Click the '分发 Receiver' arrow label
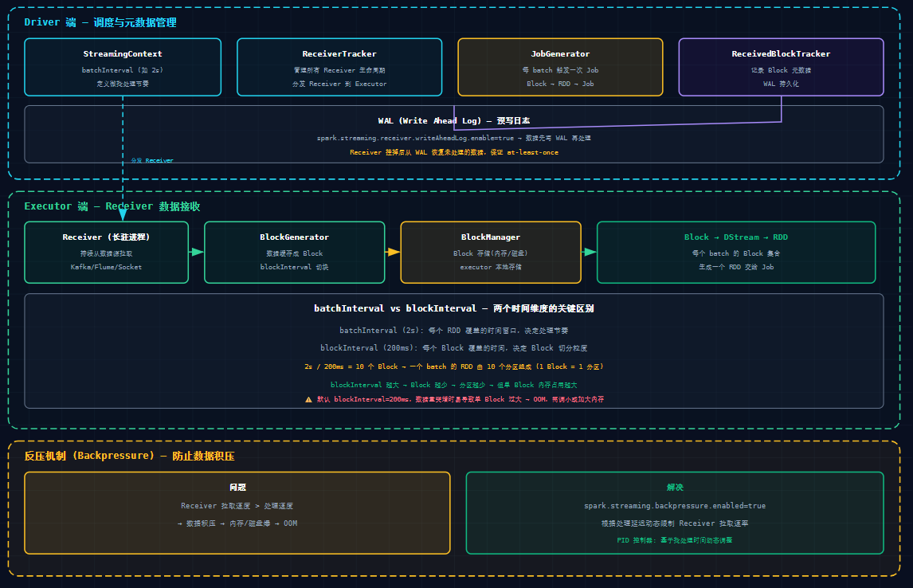This screenshot has width=913, height=588. click(x=152, y=161)
